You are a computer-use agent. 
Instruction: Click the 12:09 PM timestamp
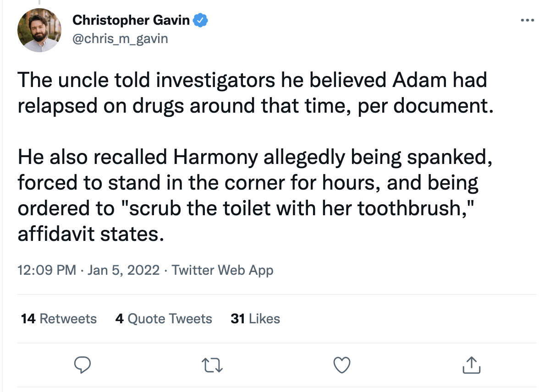47,270
